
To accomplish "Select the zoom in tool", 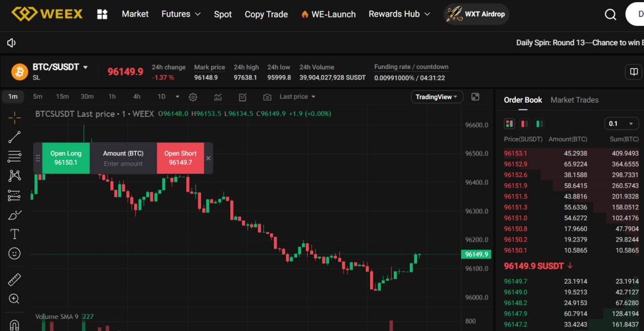I will pyautogui.click(x=14, y=298).
